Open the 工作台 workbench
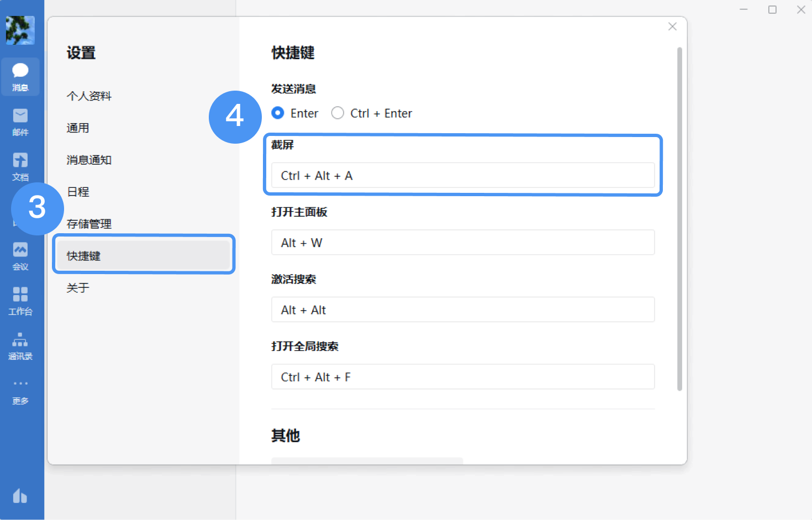 20,300
